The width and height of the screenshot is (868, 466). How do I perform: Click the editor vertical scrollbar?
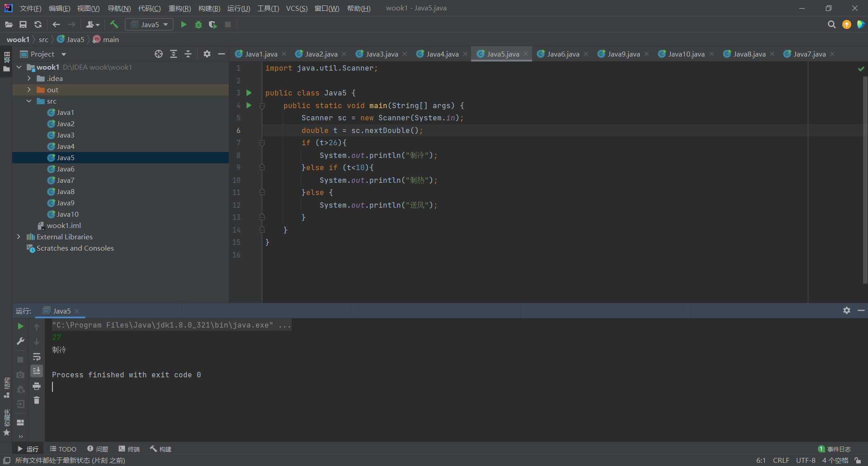[865, 181]
